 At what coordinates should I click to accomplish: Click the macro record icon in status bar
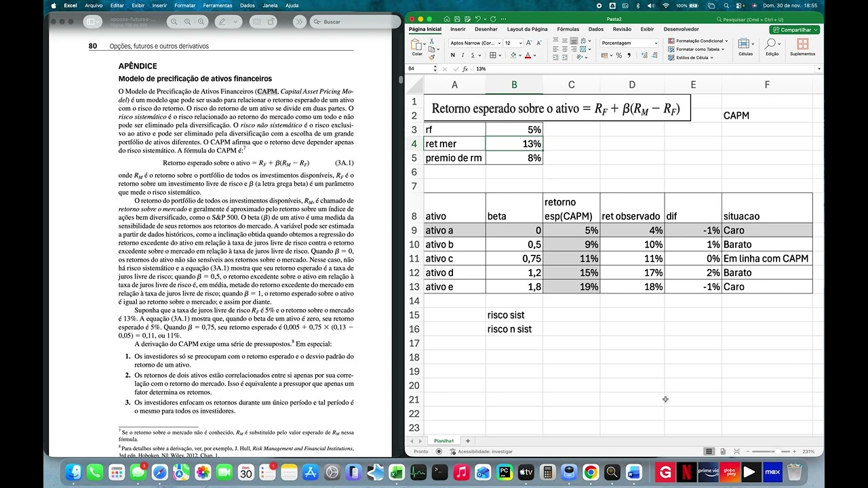coord(439,451)
